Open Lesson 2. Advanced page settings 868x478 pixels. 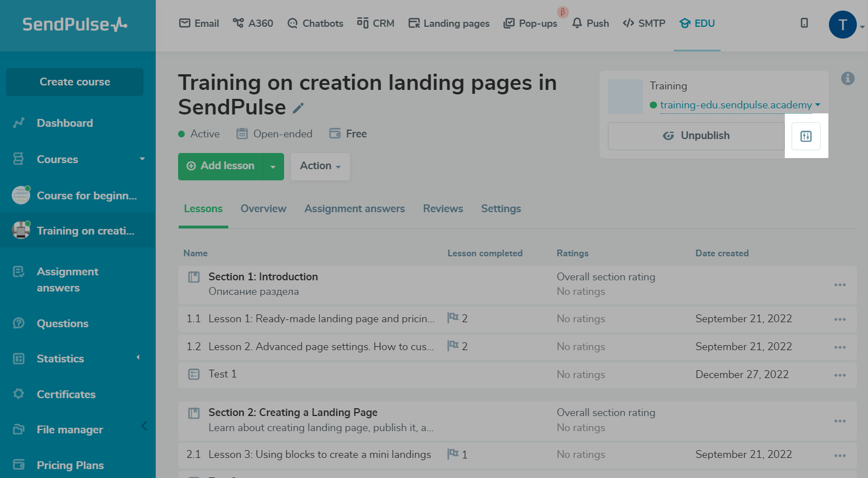click(322, 347)
